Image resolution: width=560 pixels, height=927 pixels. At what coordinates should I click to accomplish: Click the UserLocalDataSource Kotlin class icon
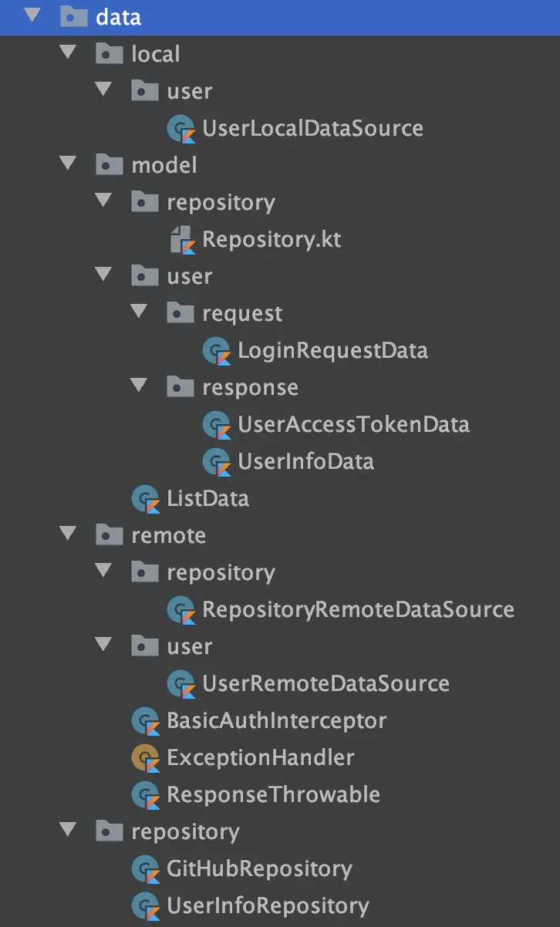[x=181, y=129]
